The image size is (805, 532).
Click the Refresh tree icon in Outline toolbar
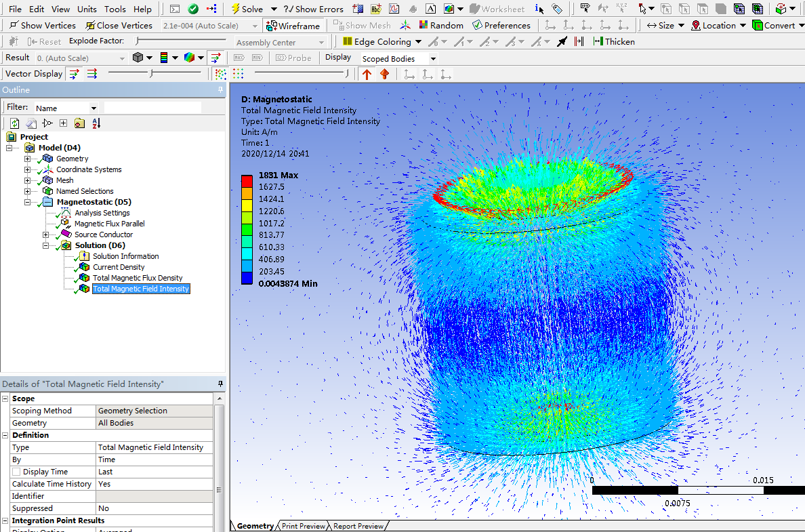[14, 123]
